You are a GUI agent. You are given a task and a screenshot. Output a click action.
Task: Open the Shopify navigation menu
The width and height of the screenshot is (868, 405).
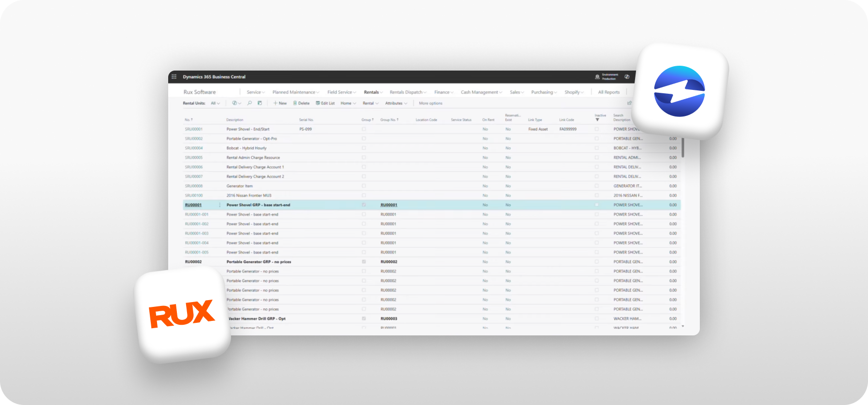tap(574, 92)
